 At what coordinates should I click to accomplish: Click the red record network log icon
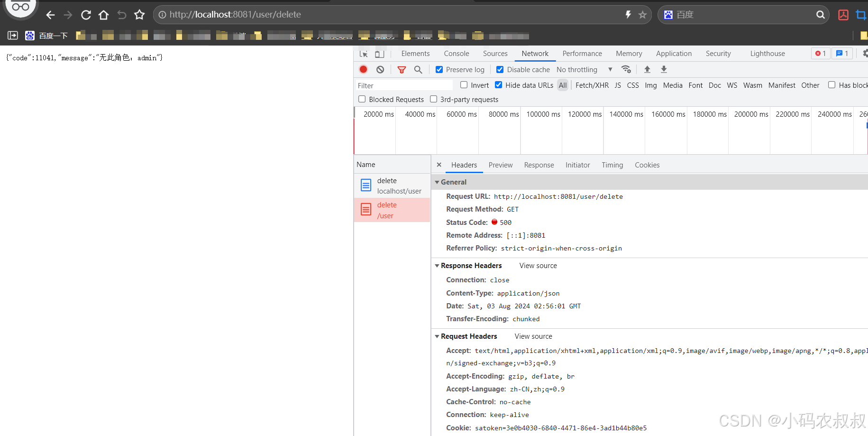pos(364,69)
